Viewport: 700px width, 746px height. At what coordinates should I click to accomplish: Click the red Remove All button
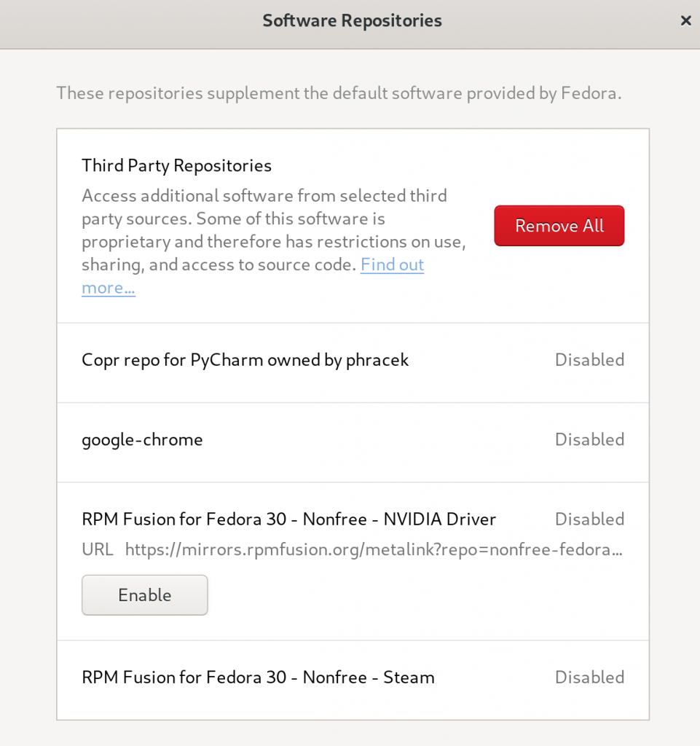(559, 226)
